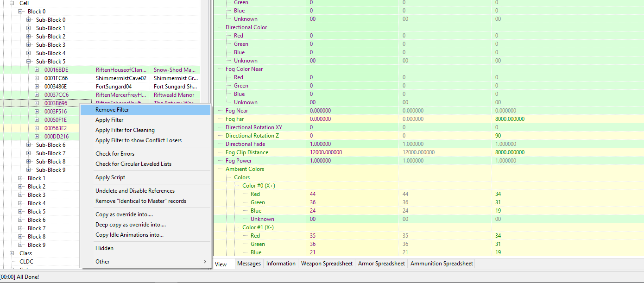Expand Sub-Block 2
Screen dimensions: 644x283
click(28, 37)
